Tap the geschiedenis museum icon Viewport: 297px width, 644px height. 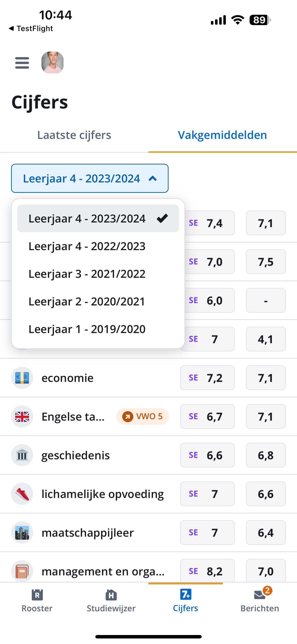pyautogui.click(x=22, y=455)
